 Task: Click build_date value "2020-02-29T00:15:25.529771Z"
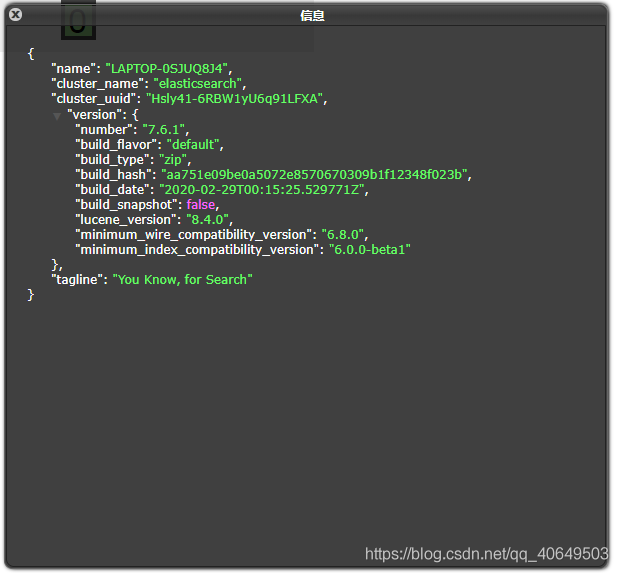click(x=262, y=190)
